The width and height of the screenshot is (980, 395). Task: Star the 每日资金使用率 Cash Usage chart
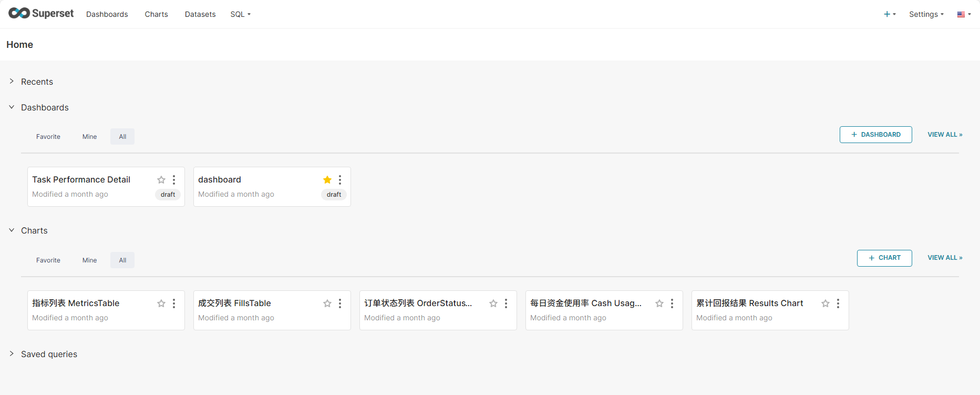click(659, 303)
